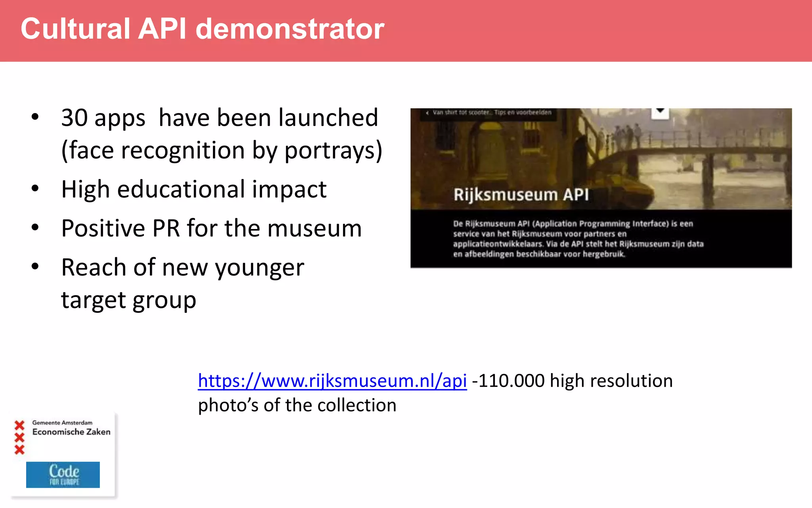812x508 pixels.
Task: Click the '(face recognition by portrays)' line
Action: point(222,151)
